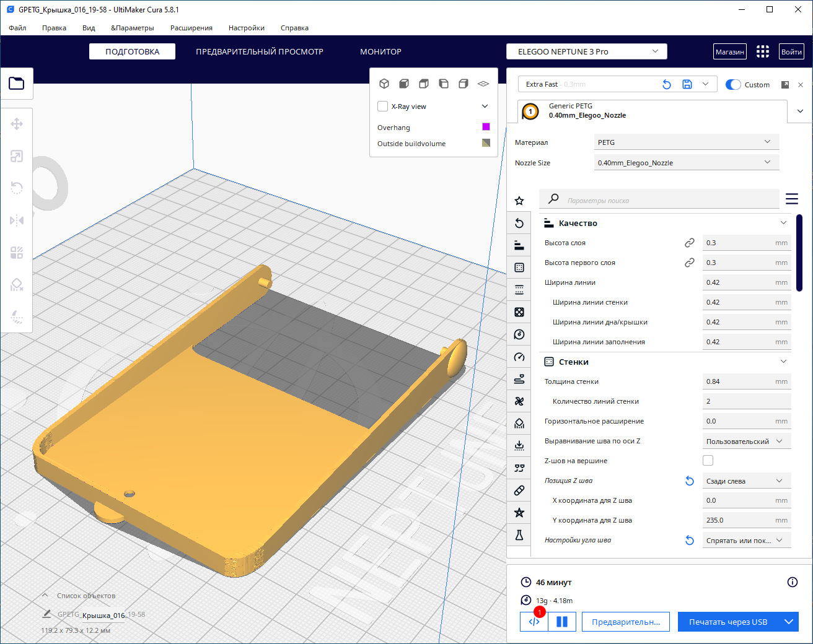Enable the X-Ray view checkbox
Screen dimensions: 813x644
(383, 107)
